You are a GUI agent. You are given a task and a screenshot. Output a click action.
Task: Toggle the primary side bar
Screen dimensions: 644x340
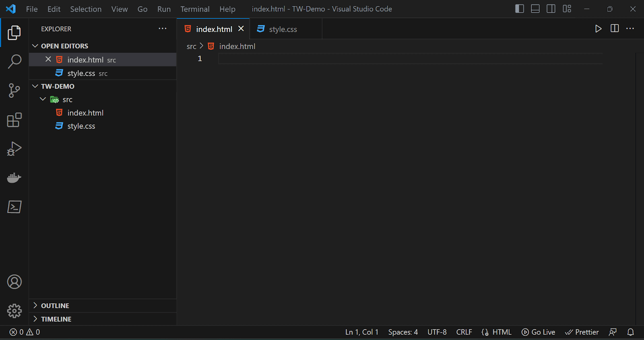click(520, 9)
